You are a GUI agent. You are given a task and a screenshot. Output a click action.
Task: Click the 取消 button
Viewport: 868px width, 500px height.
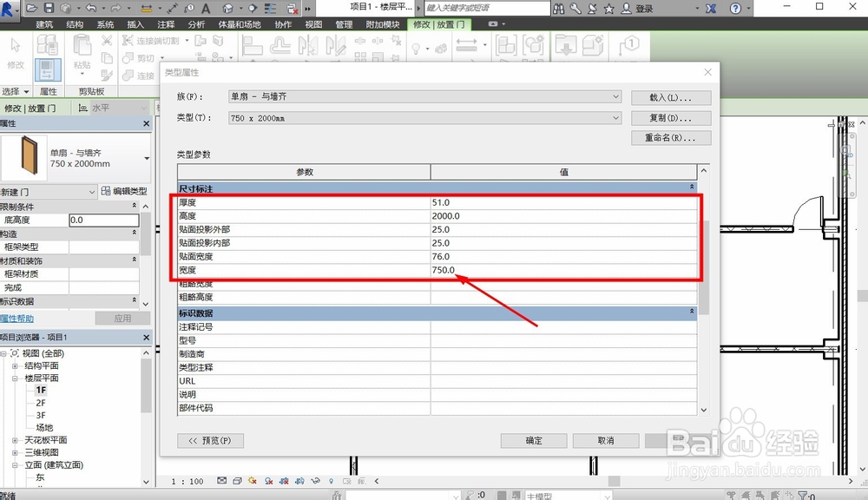pos(606,441)
